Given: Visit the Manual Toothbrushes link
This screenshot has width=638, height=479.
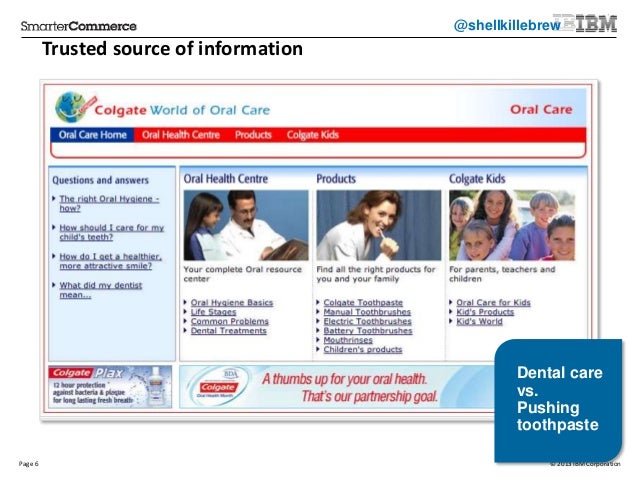Looking at the screenshot, I should click(367, 312).
